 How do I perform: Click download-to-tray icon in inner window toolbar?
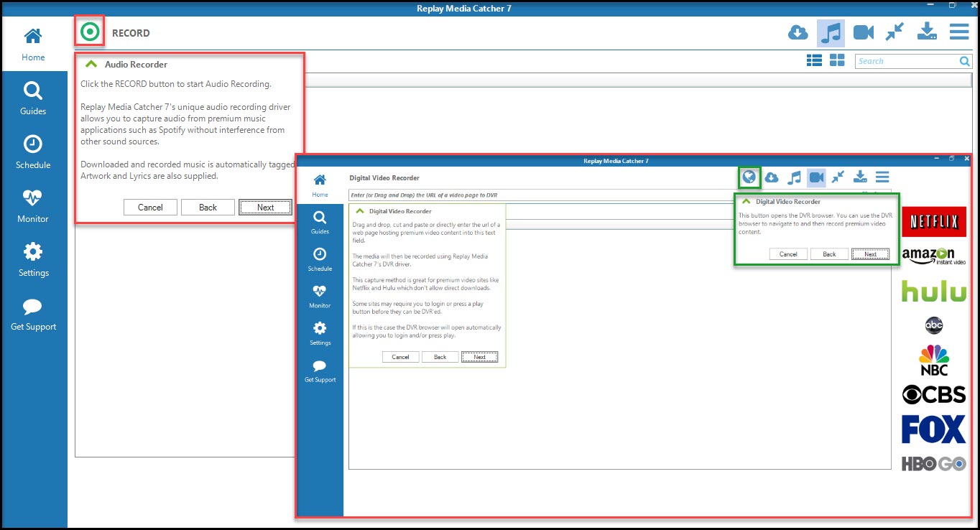click(860, 177)
